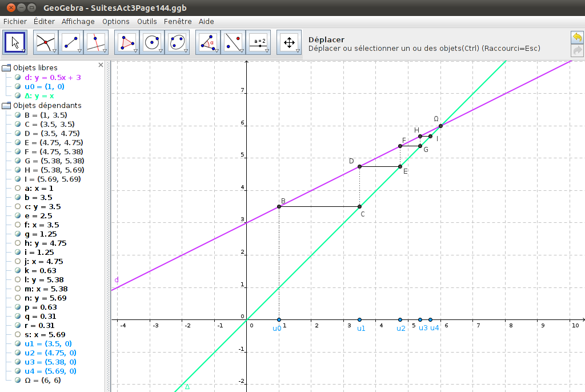
Task: Show line a: x = 1 via its visibility circle
Action: (x=18, y=188)
